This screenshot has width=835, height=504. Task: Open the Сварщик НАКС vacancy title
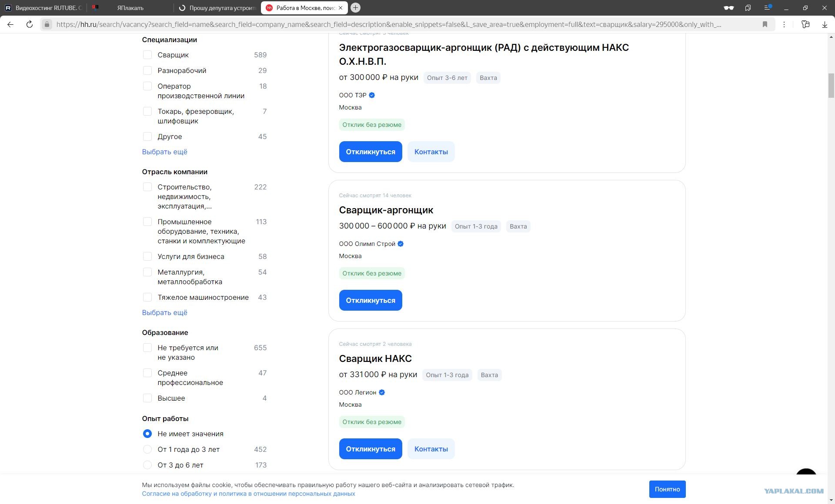[375, 358]
